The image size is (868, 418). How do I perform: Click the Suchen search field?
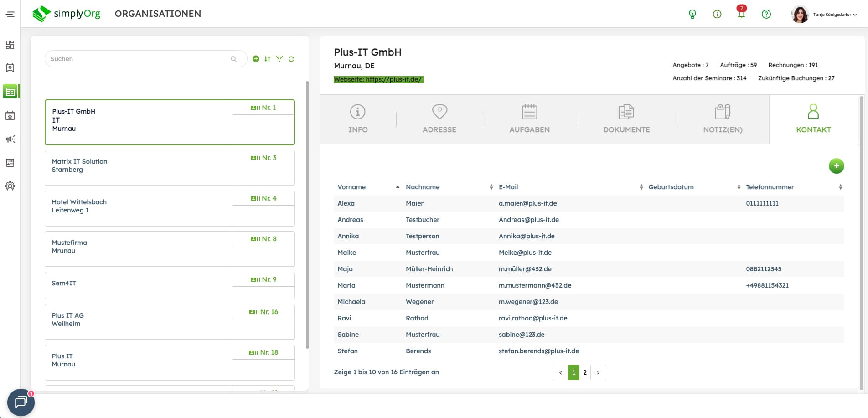coord(139,59)
